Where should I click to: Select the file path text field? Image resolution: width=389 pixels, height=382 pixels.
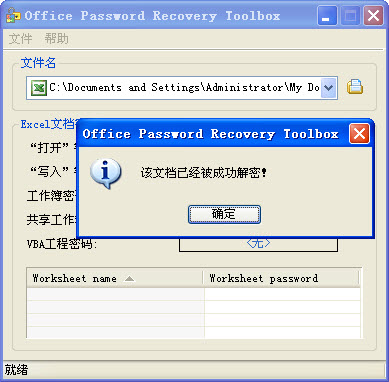click(x=182, y=88)
